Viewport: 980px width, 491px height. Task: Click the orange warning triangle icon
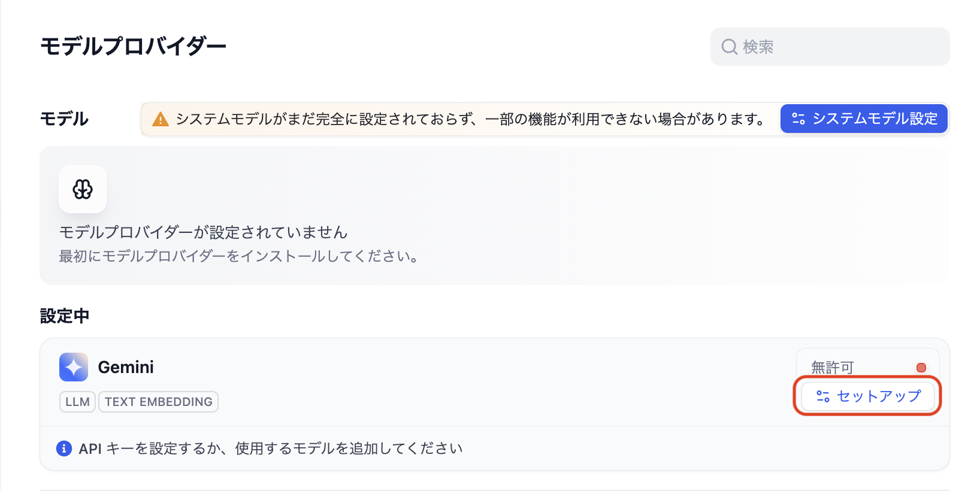point(161,119)
